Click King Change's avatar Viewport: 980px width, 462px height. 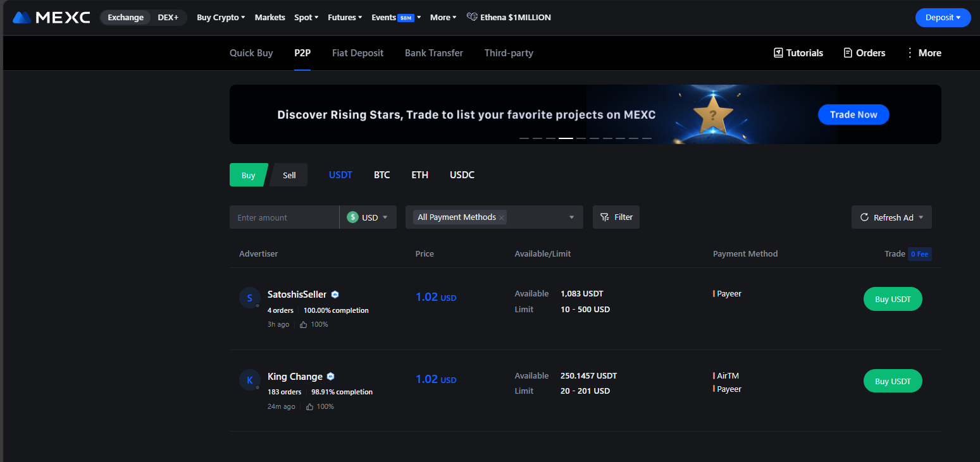(250, 380)
